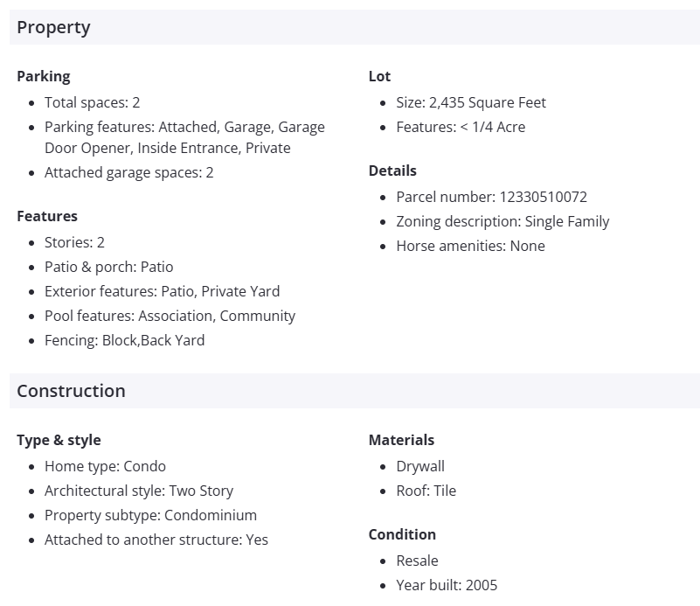Click the Roof: Tile item
The height and width of the screenshot is (606, 700).
click(426, 491)
